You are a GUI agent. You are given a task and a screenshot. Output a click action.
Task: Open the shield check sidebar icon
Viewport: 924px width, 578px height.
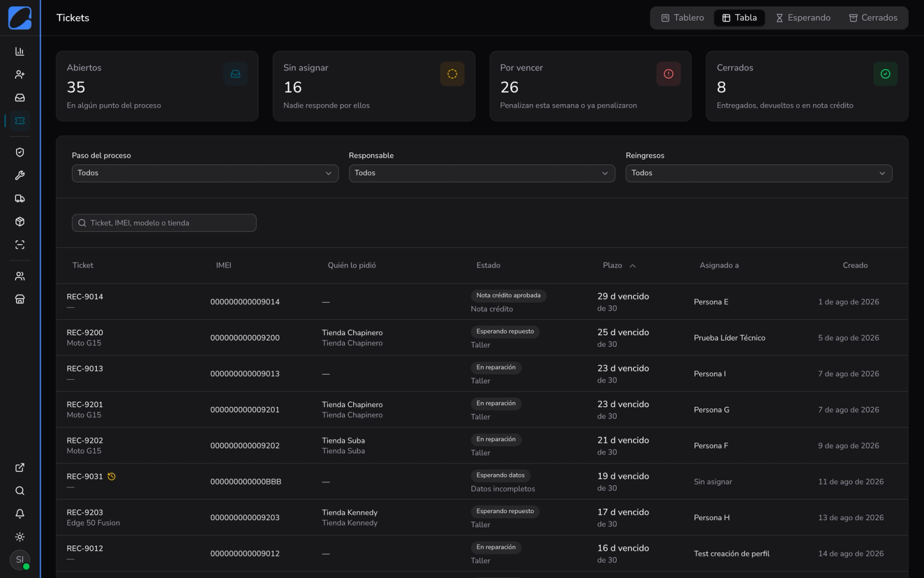[x=20, y=152]
